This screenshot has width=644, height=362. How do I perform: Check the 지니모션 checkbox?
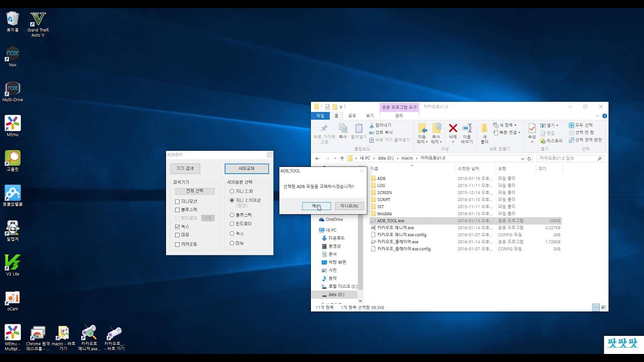point(177,201)
